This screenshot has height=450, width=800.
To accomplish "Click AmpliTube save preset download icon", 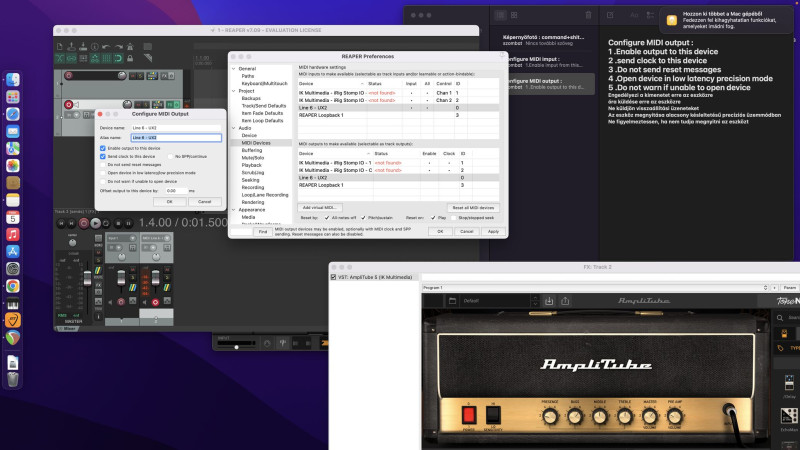I will (x=549, y=301).
